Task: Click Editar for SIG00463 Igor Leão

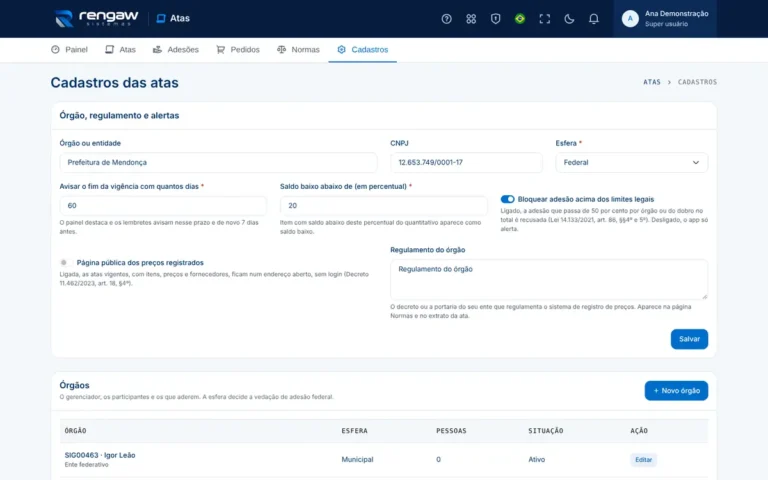Action: (643, 459)
